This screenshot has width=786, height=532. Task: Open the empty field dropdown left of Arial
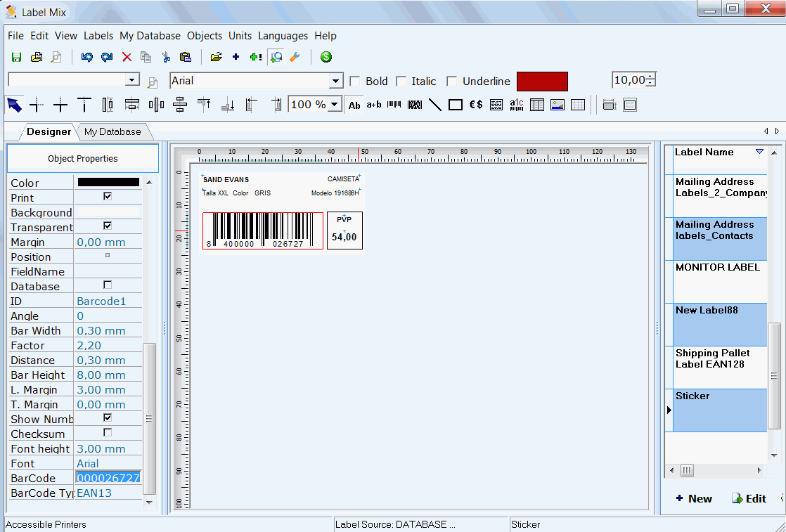coord(132,79)
